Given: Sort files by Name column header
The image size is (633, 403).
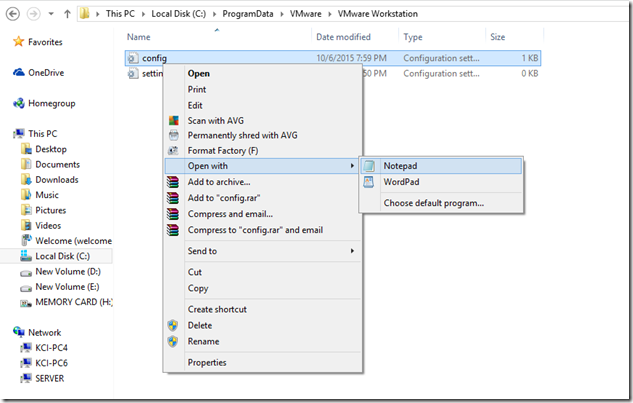Looking at the screenshot, I should 138,37.
